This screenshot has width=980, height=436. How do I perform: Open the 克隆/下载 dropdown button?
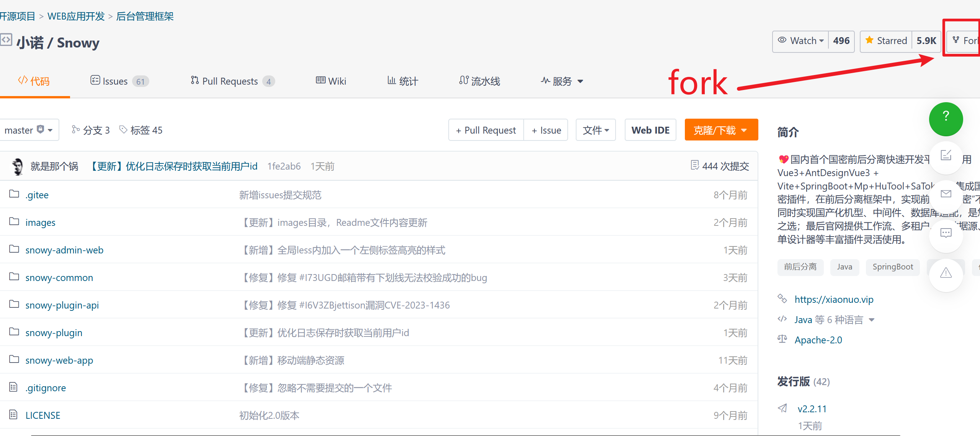tap(721, 130)
